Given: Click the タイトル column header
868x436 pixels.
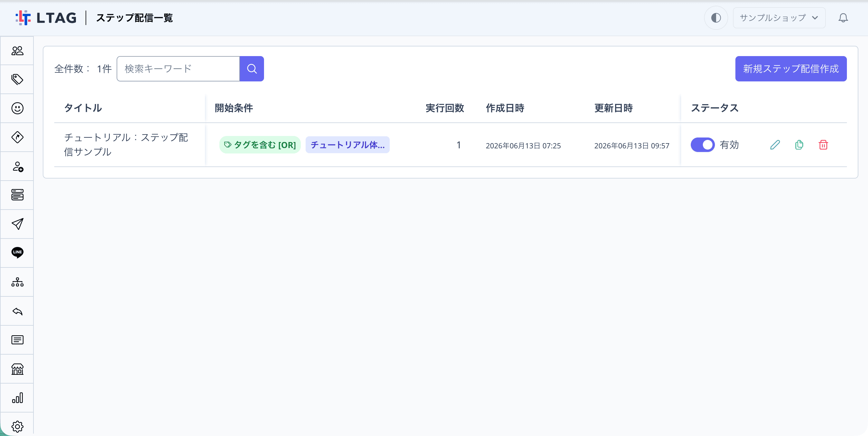Looking at the screenshot, I should (x=83, y=108).
